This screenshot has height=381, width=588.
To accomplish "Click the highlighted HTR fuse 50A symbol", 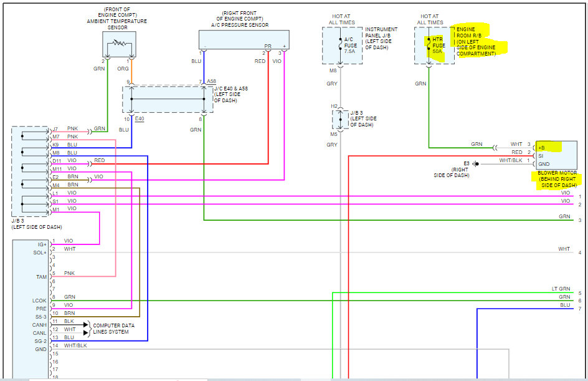I will point(429,44).
